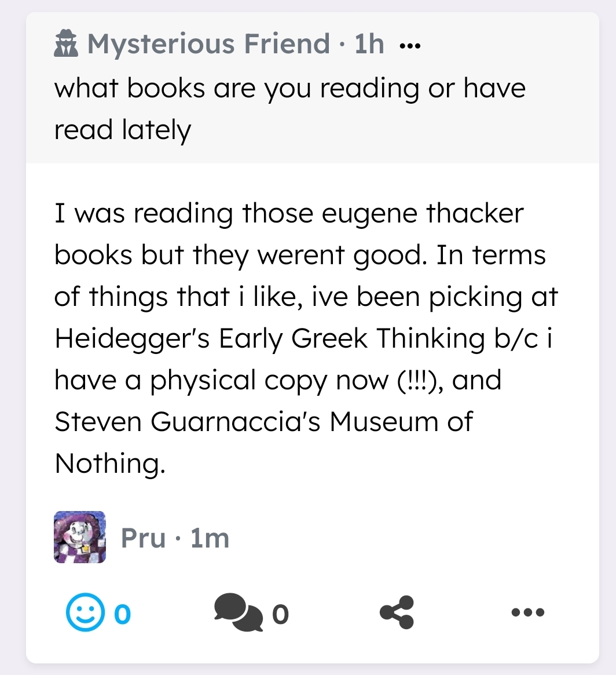Click the 'eugene thacker' mention in the answer

423,213
